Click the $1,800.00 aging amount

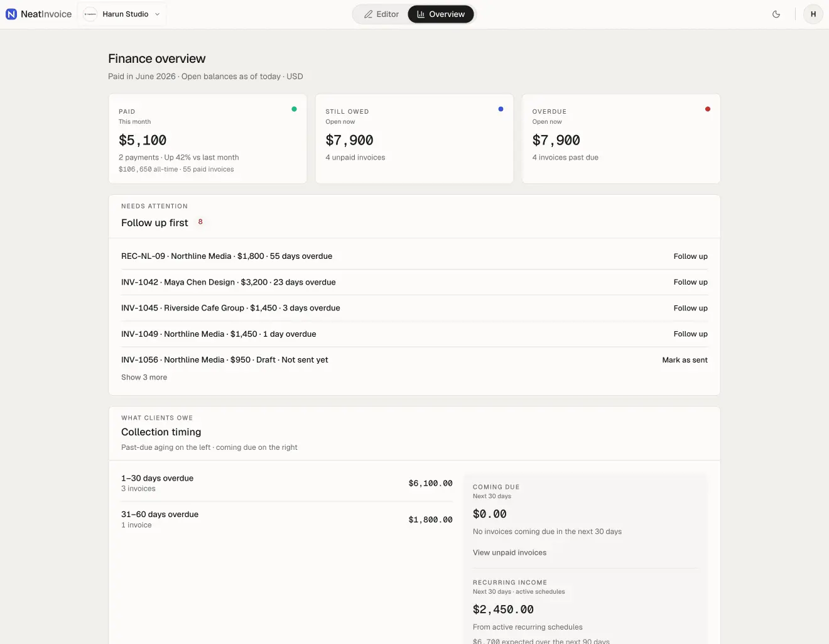(430, 520)
